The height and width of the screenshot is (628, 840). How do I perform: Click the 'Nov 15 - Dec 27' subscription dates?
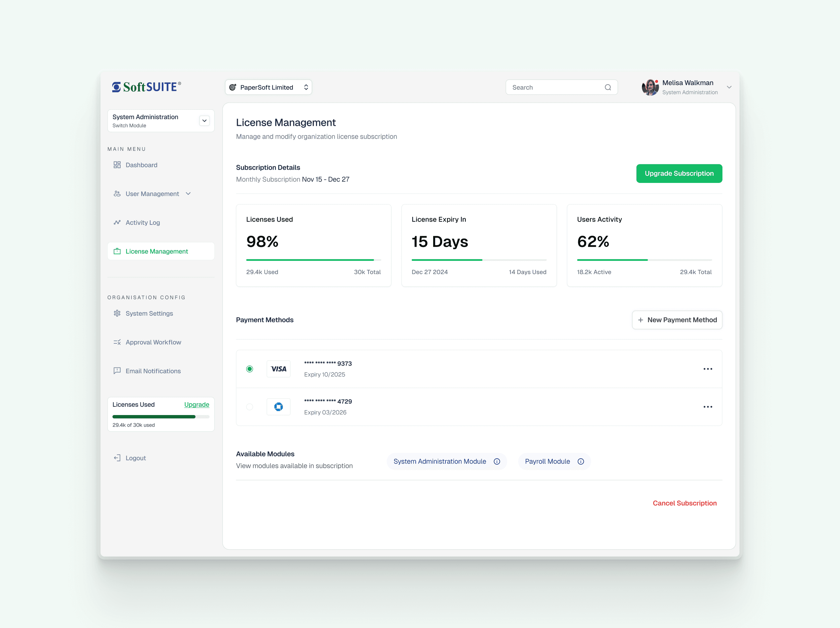tap(326, 179)
